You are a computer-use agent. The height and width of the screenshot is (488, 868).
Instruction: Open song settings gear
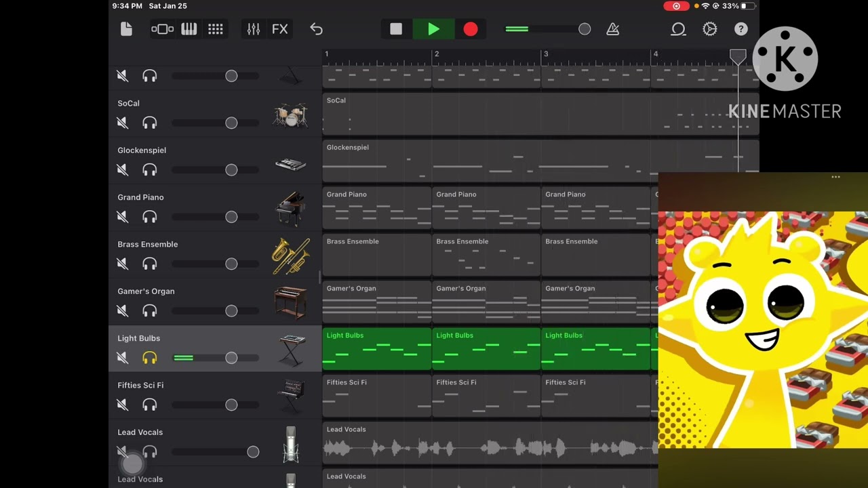pyautogui.click(x=710, y=29)
